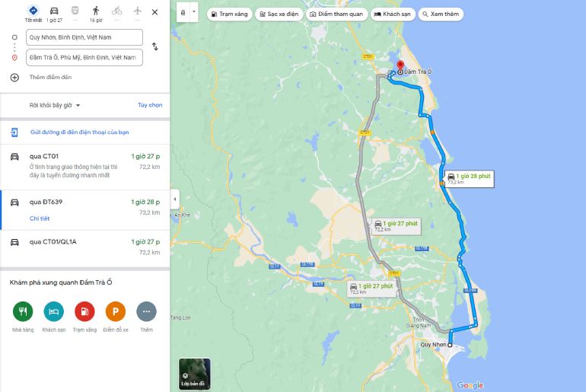This screenshot has width=586, height=392.
Task: Collapse the side panel arrow
Action: pos(174,199)
